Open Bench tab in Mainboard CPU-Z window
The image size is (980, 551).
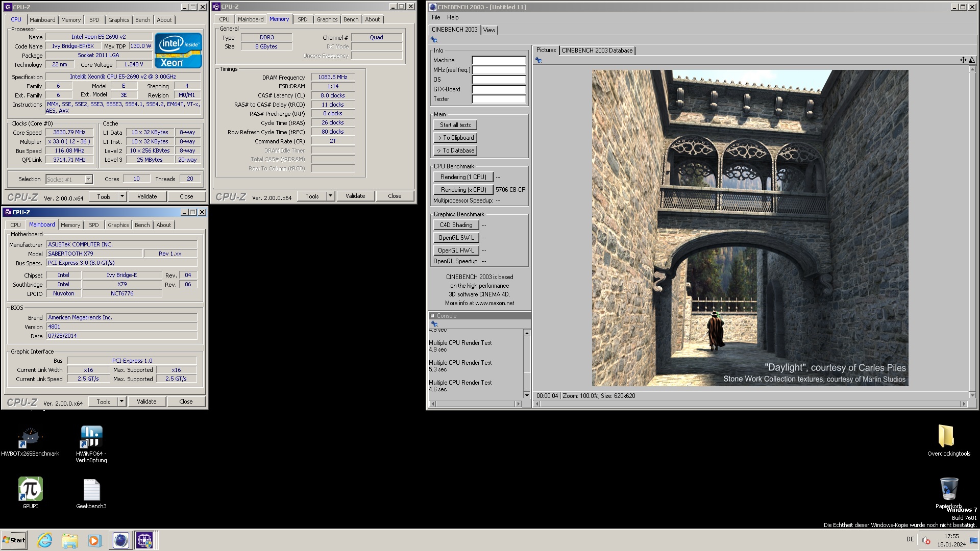pos(142,225)
